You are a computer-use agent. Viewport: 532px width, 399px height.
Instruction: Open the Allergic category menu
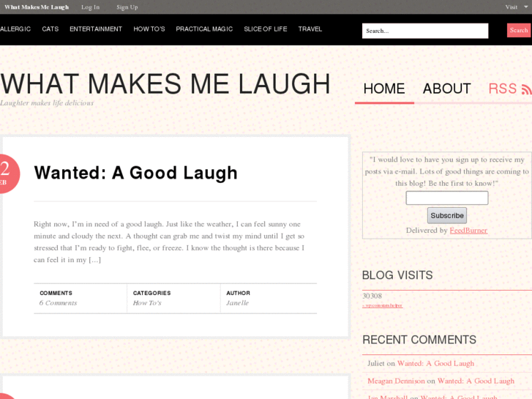15,29
